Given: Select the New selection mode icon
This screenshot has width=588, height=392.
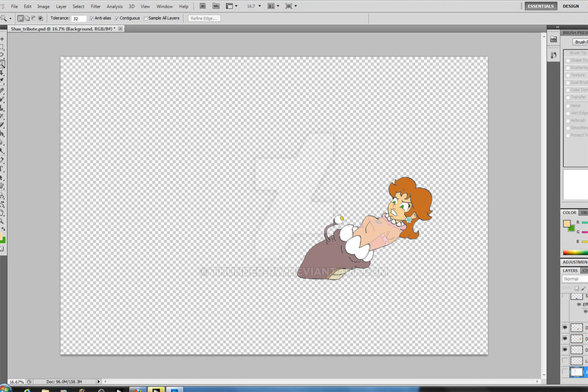Looking at the screenshot, I should coord(21,18).
